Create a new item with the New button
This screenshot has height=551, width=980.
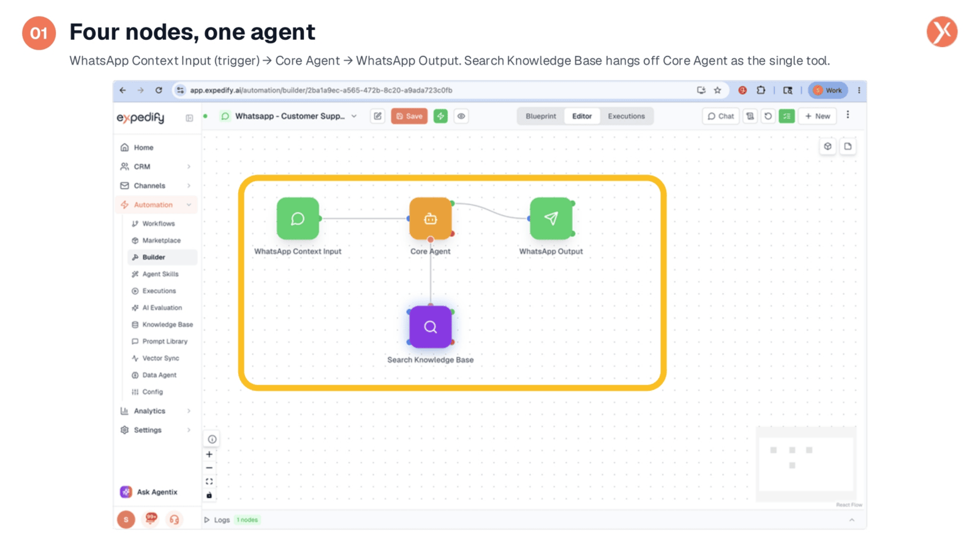click(818, 116)
